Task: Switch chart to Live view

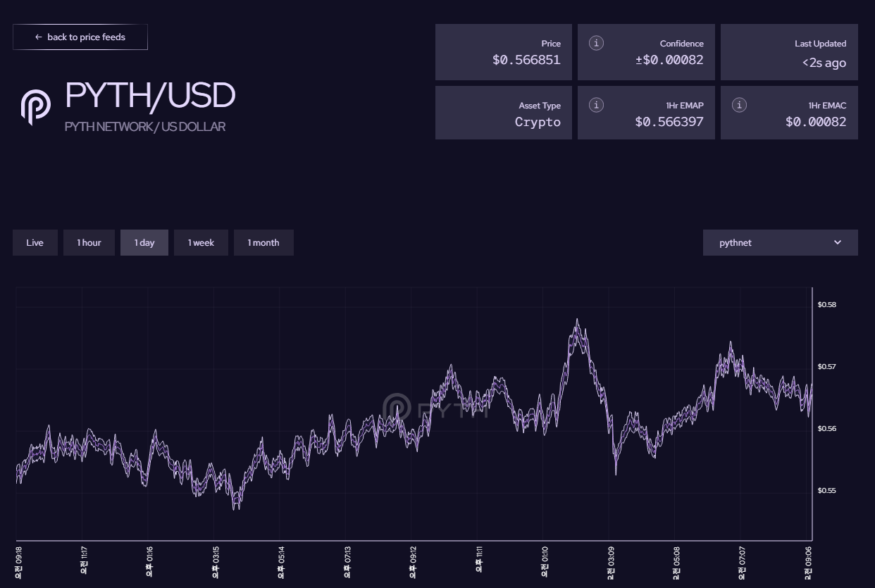Action: tap(35, 242)
